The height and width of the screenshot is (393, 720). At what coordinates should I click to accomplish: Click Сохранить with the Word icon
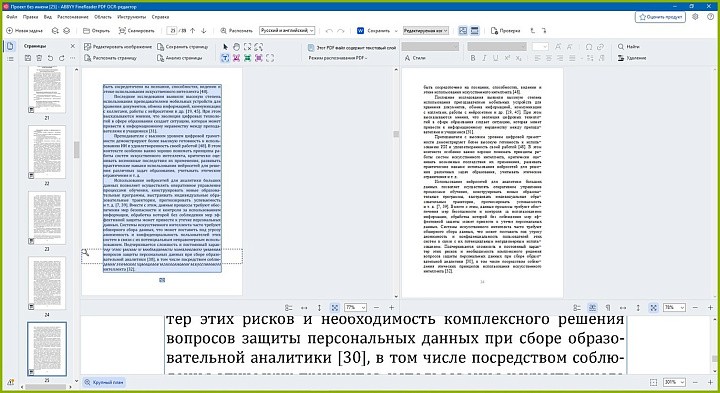[x=374, y=31]
